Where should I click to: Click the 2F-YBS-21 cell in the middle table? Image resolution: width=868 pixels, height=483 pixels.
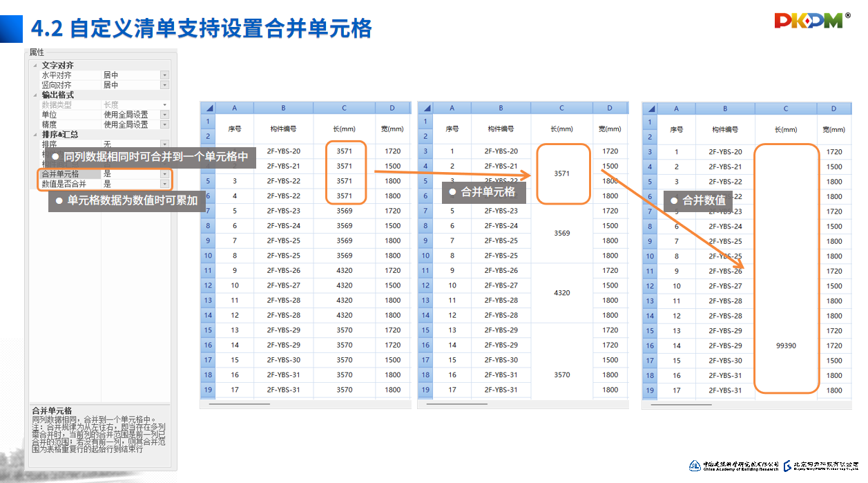pyautogui.click(x=501, y=166)
